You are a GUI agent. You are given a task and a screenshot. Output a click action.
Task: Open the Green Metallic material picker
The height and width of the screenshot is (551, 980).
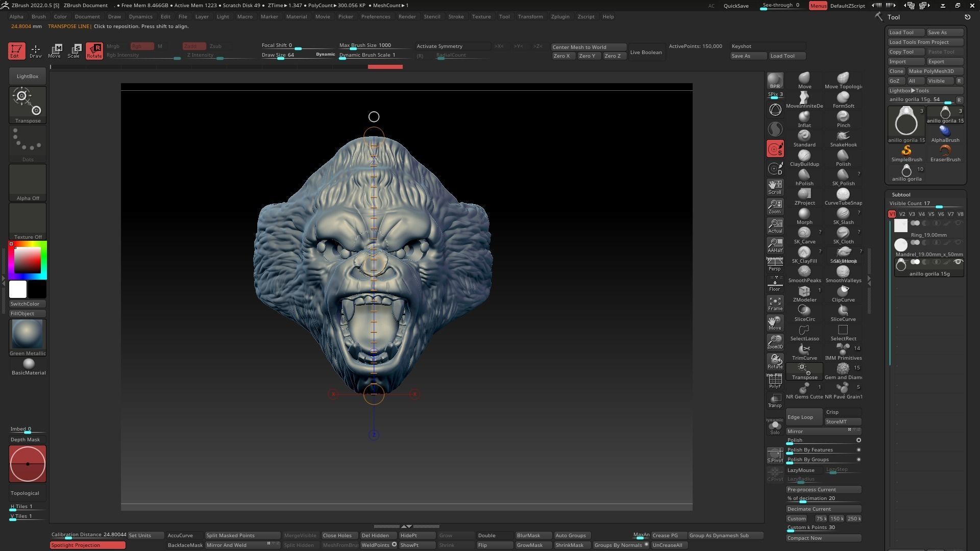[x=28, y=338]
